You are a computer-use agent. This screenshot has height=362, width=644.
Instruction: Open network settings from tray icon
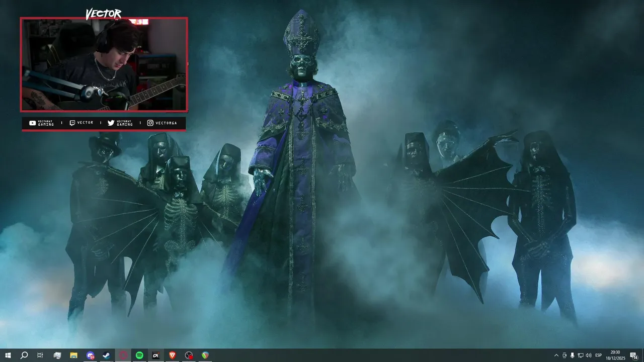(x=580, y=355)
